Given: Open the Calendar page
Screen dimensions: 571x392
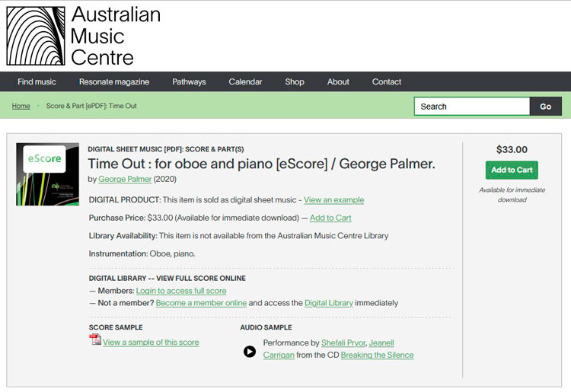Looking at the screenshot, I should click(x=245, y=82).
